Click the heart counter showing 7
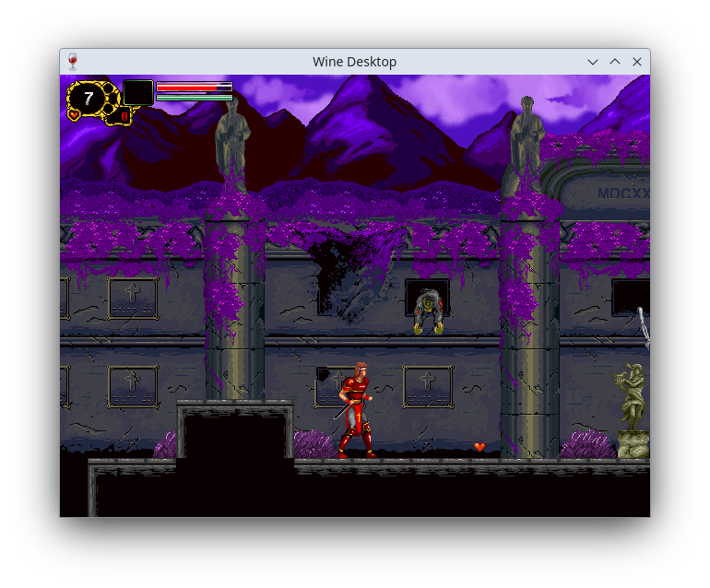This screenshot has height=588, width=710. (x=89, y=98)
